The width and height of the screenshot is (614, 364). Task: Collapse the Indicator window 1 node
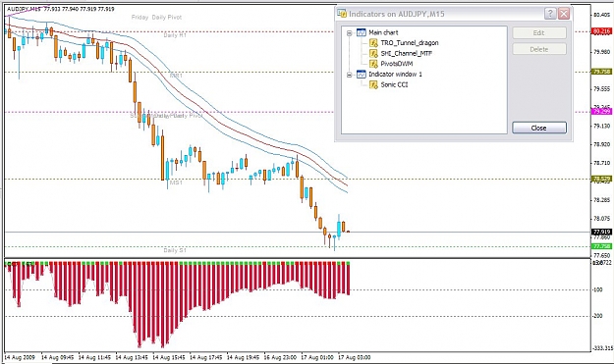point(350,75)
